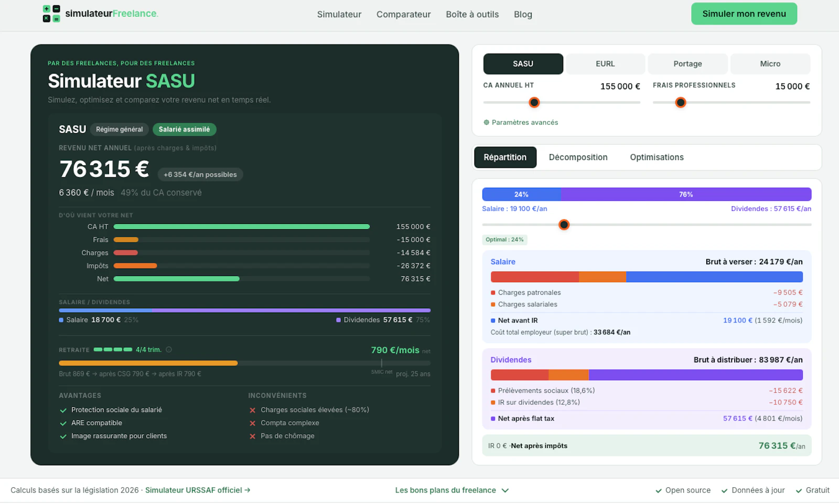Click the simulateurFreelance calculator logo icon

(x=51, y=14)
